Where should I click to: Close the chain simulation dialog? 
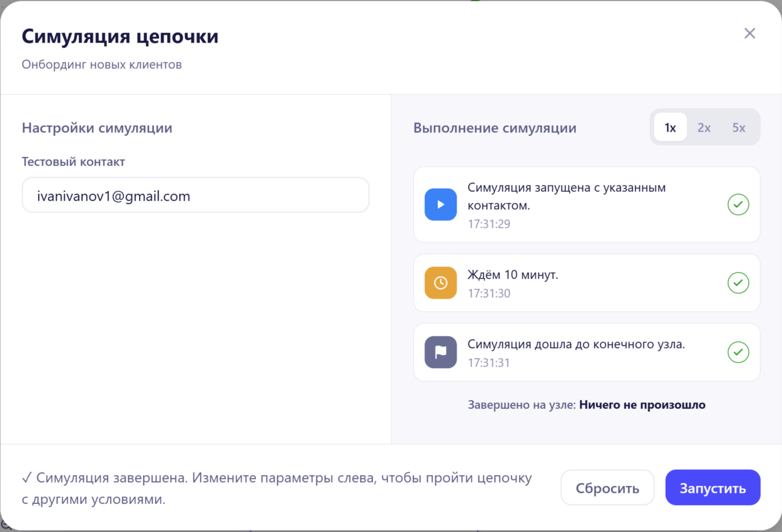point(749,33)
